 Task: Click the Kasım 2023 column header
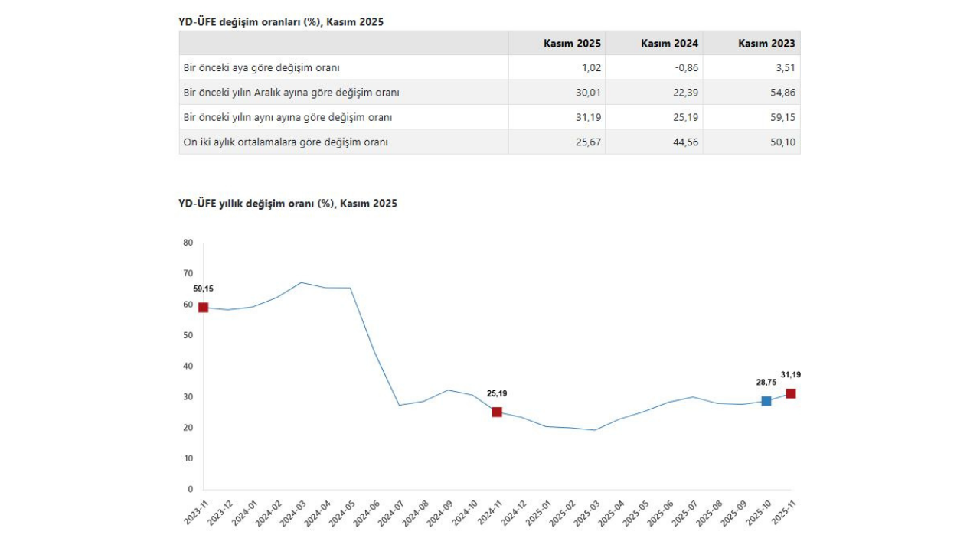(766, 44)
